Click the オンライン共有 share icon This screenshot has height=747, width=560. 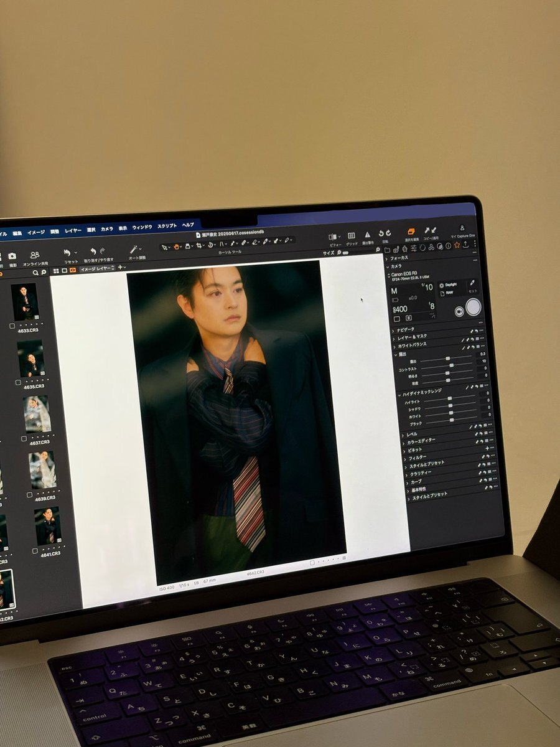pos(35,255)
